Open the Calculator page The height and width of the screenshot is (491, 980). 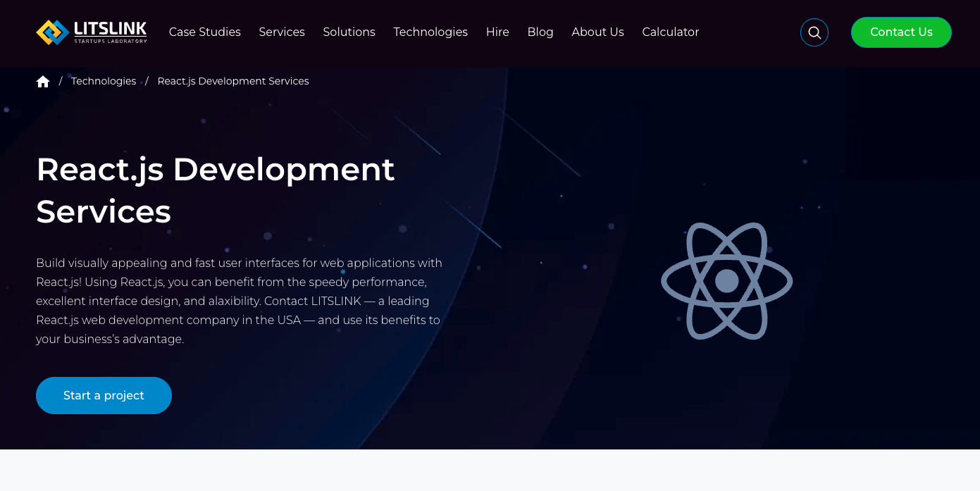(x=671, y=32)
